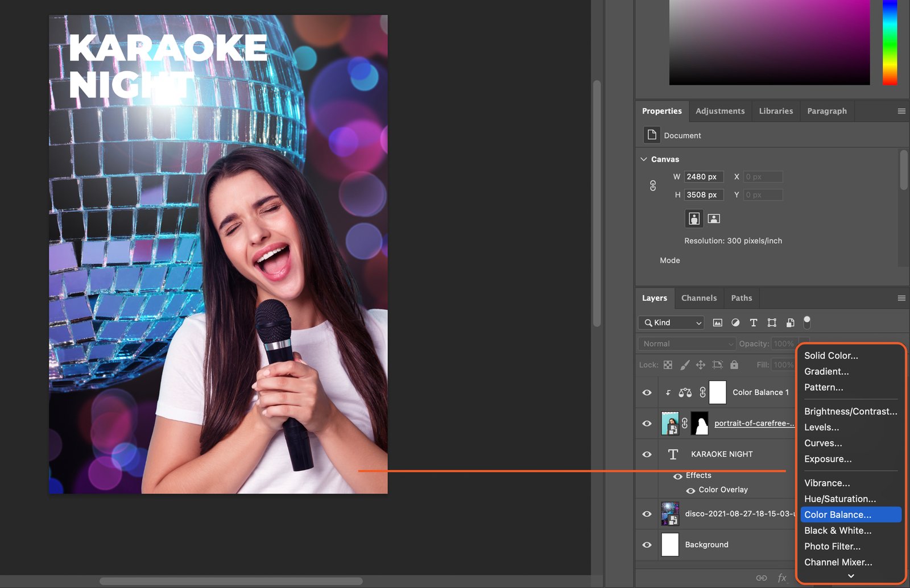
Task: Filter layers by adjustment layer icon
Action: (x=735, y=322)
